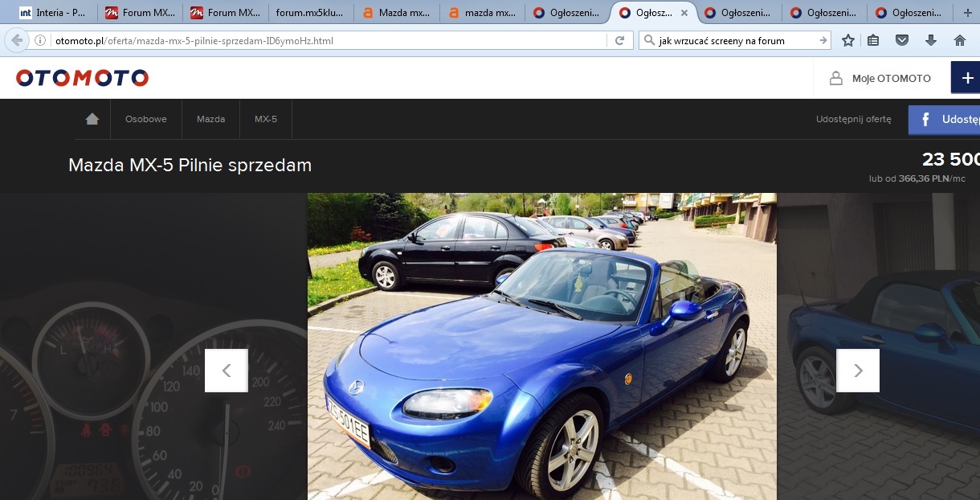The image size is (980, 500).
Task: Click the Udostępnij ofertę label
Action: click(x=854, y=119)
